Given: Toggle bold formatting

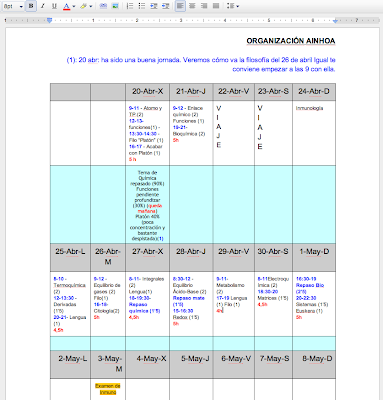Looking at the screenshot, I should pos(31,6).
